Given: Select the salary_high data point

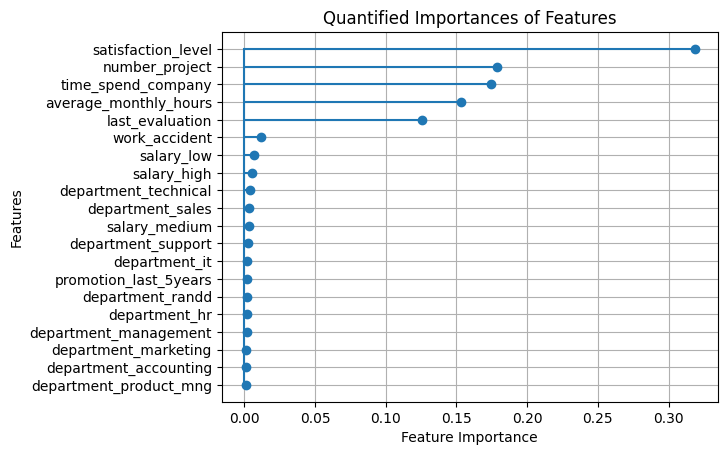Looking at the screenshot, I should click(252, 173).
